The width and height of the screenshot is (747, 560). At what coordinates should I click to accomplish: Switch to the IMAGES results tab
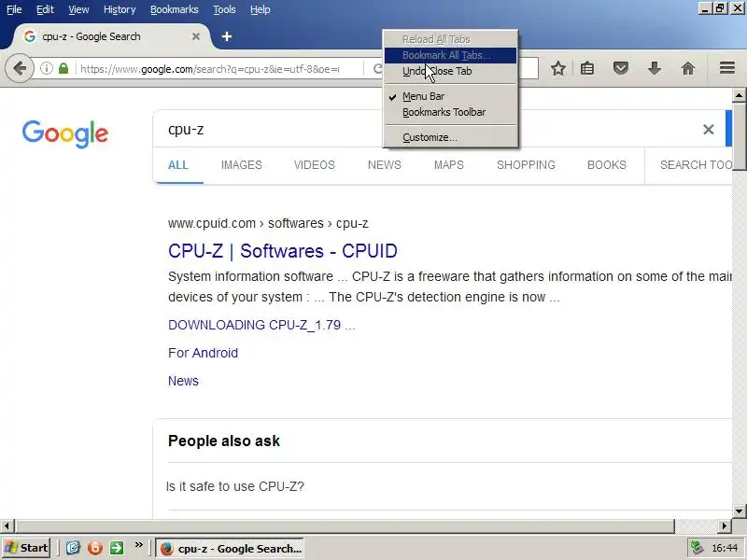pyautogui.click(x=242, y=165)
